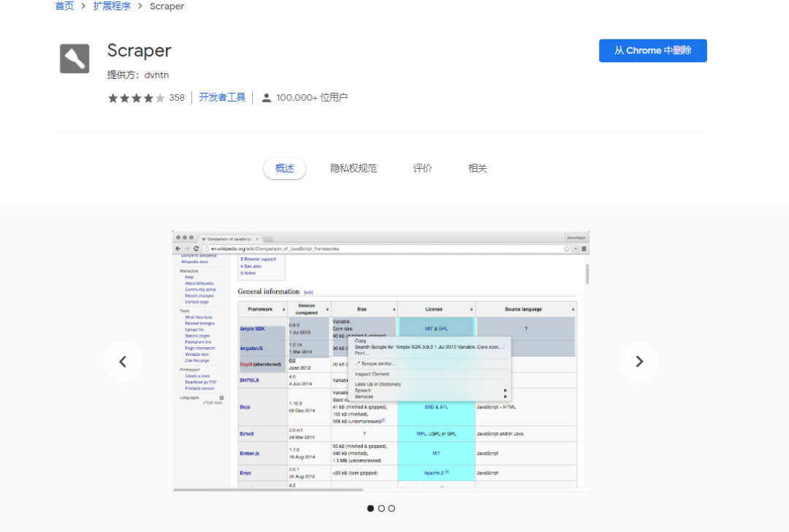
Task: Switch to the 评价 tab
Action: pyautogui.click(x=422, y=168)
